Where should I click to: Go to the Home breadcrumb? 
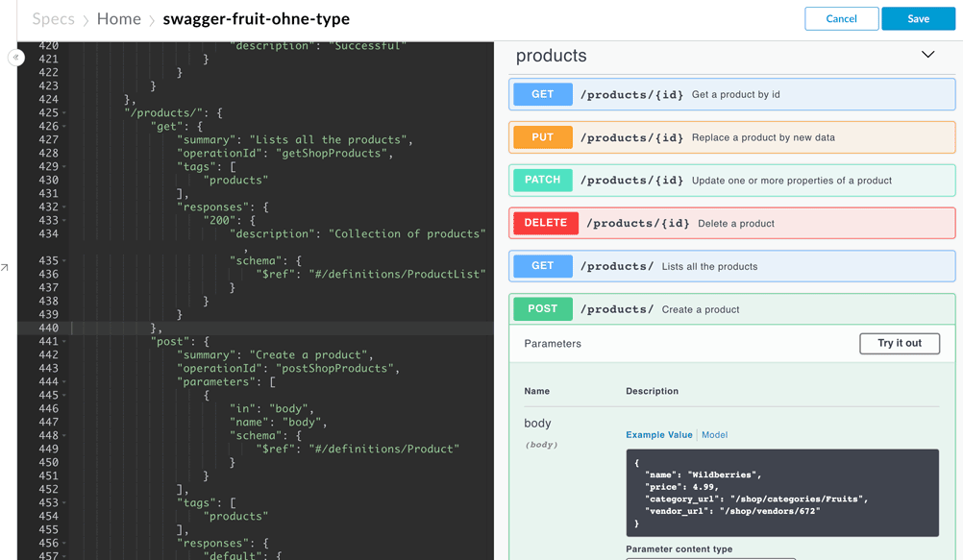(118, 19)
